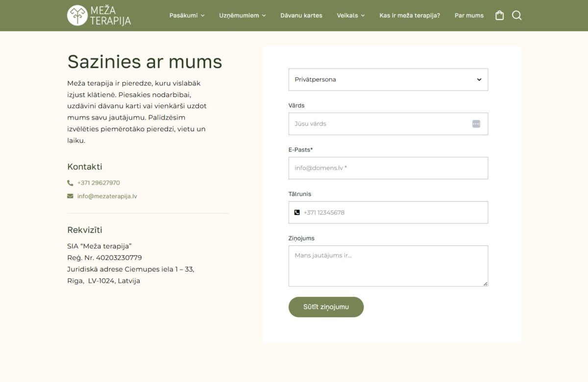This screenshot has width=588, height=382.
Task: Focus the E-Pasts input field
Action: [388, 168]
